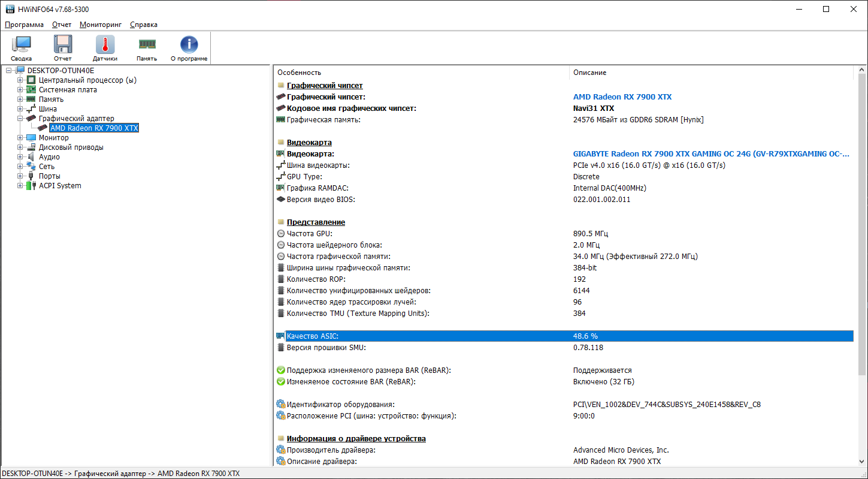This screenshot has height=479, width=868.
Task: Open the Отчет menu in menu bar
Action: click(x=62, y=25)
